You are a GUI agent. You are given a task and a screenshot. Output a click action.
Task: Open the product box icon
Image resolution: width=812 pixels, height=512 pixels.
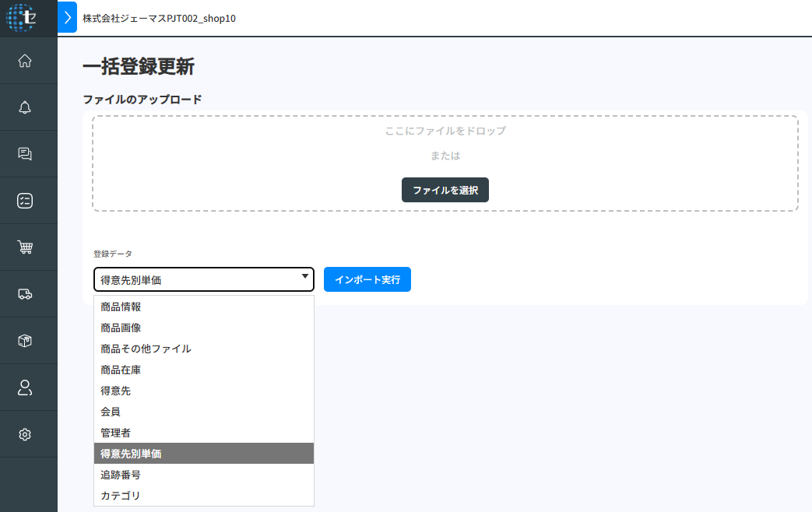25,341
